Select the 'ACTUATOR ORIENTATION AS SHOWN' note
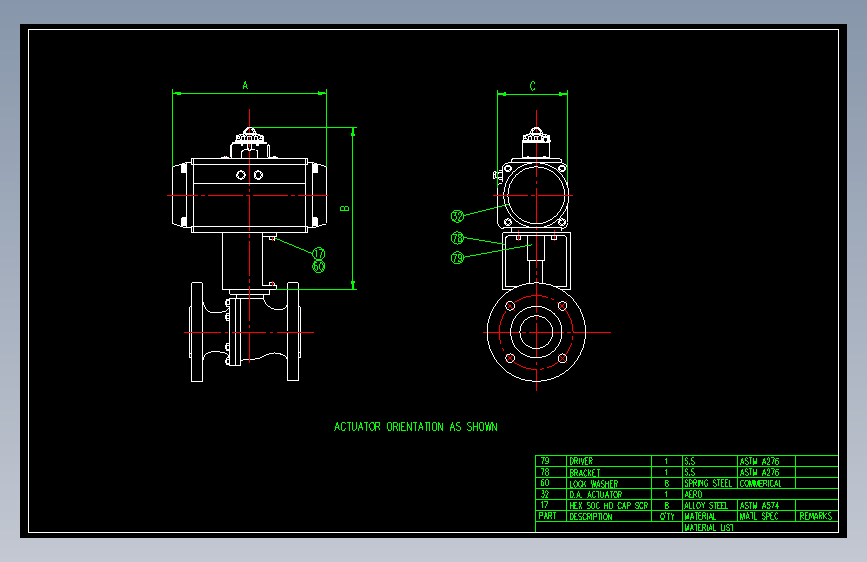Image resolution: width=867 pixels, height=562 pixels. [416, 426]
